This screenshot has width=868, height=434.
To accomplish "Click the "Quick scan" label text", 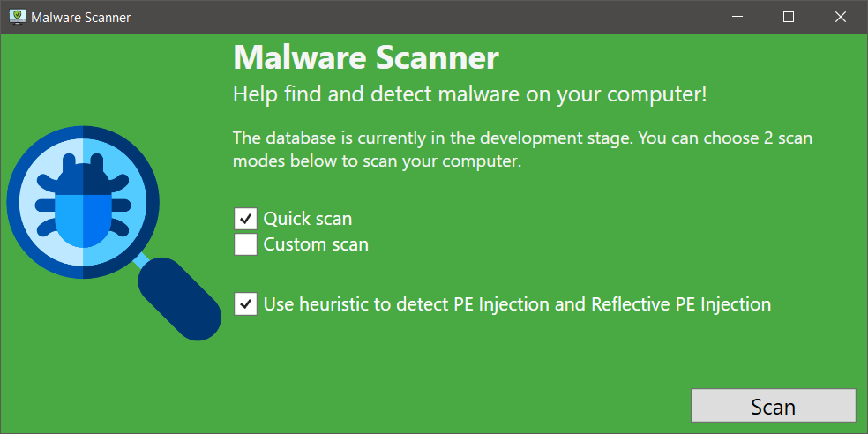I will [308, 219].
